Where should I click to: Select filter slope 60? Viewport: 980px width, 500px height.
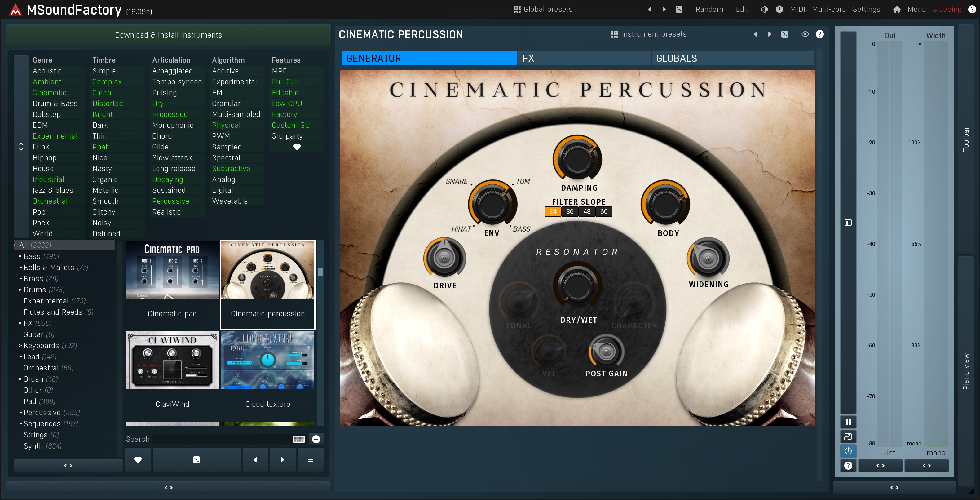pyautogui.click(x=604, y=212)
